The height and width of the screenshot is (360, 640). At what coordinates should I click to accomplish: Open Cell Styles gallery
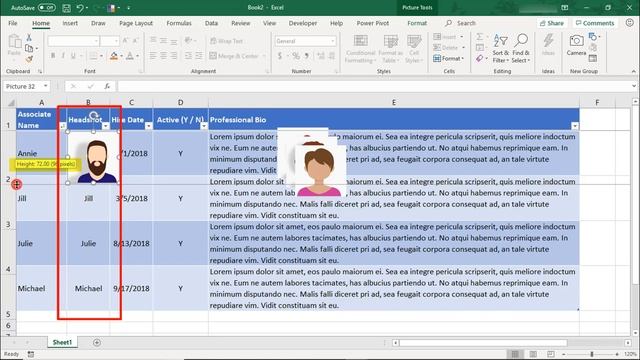tap(414, 49)
